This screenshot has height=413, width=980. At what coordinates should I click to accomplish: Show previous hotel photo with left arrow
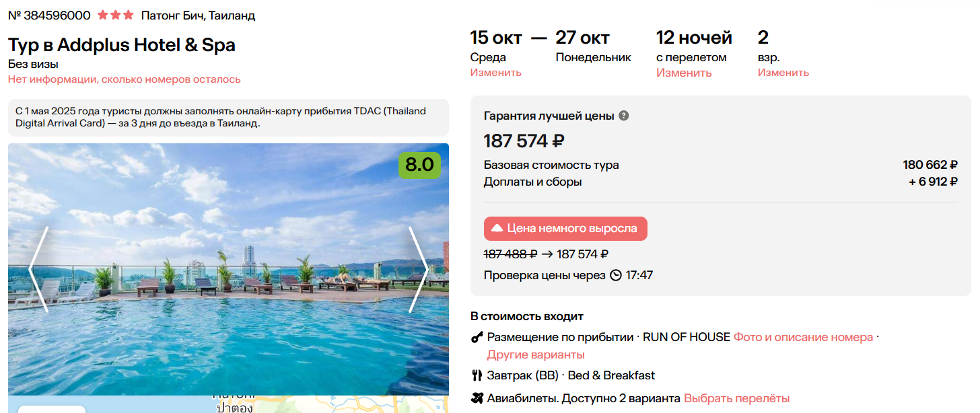click(38, 269)
